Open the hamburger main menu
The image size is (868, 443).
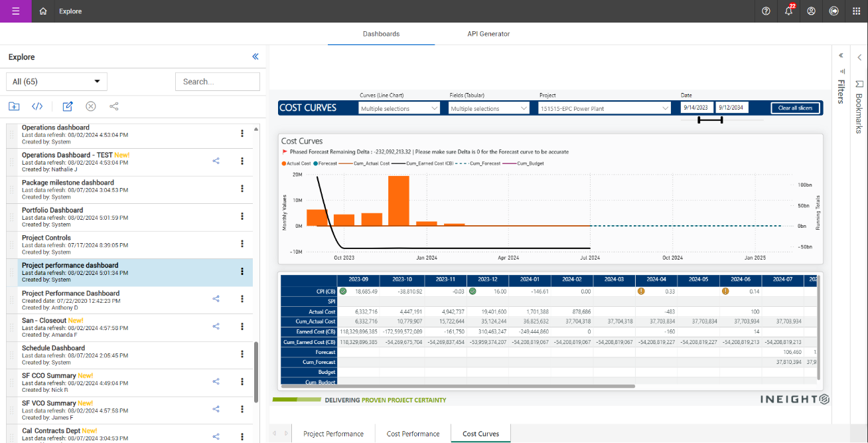[15, 11]
